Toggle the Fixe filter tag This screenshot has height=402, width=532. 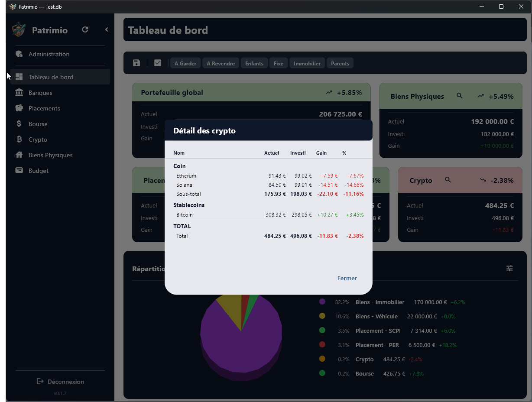click(279, 63)
